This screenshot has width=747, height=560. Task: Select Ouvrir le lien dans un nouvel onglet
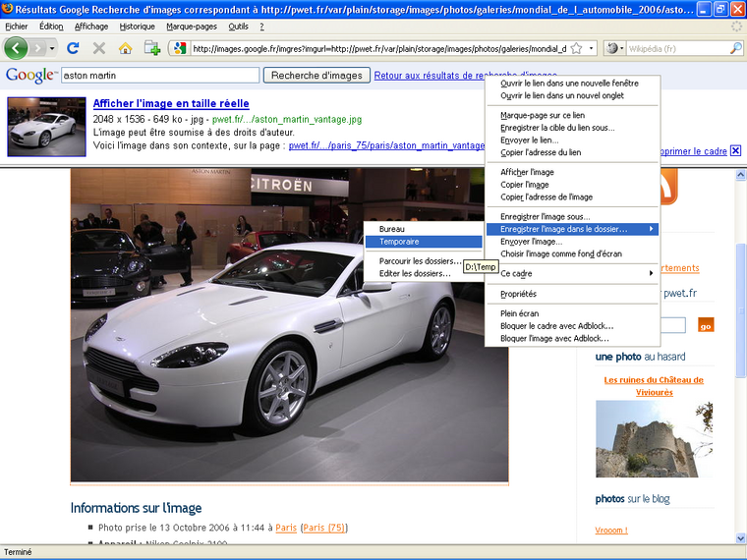pos(572,95)
